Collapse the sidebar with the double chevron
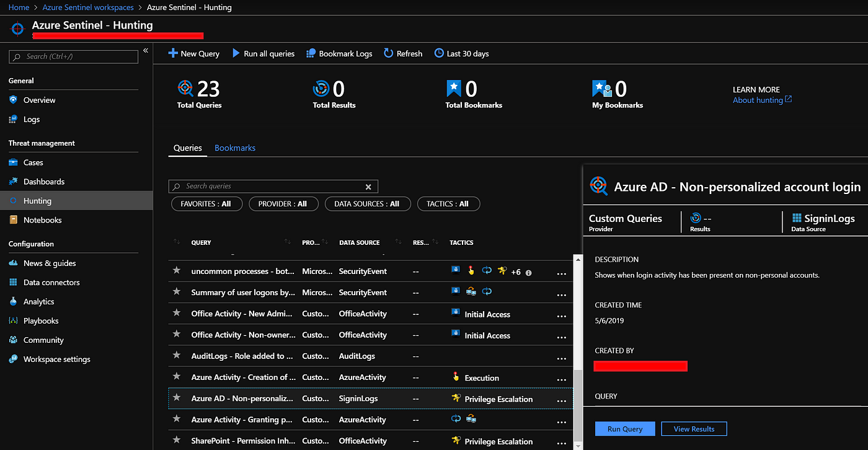This screenshot has width=868, height=450. pyautogui.click(x=146, y=51)
